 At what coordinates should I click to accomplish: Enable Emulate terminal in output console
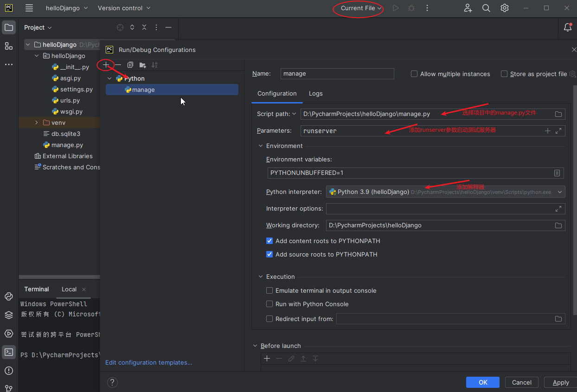(x=269, y=290)
